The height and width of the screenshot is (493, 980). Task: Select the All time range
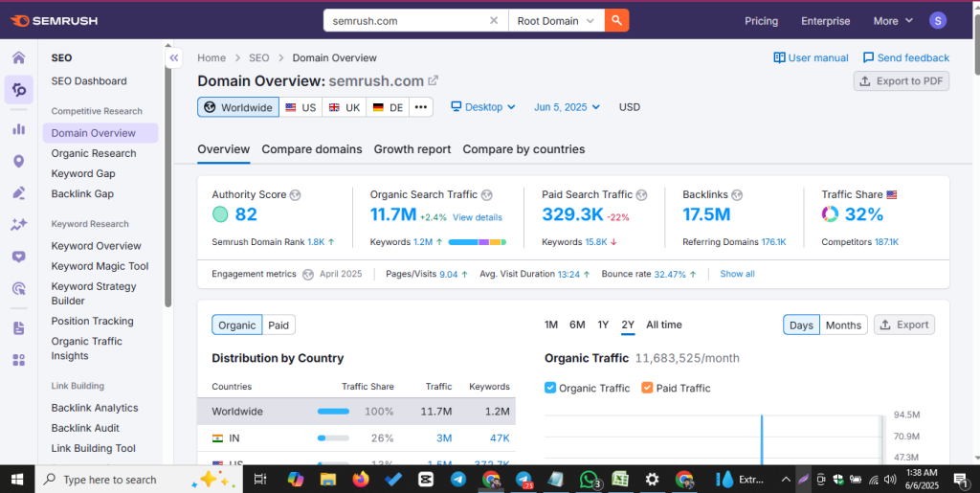coord(664,325)
